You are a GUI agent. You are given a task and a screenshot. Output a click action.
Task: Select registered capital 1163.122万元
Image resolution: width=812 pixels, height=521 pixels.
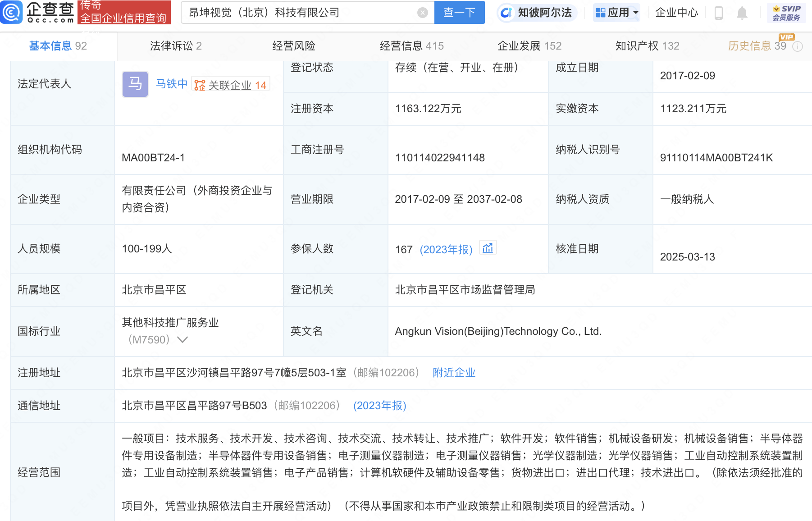pos(428,109)
